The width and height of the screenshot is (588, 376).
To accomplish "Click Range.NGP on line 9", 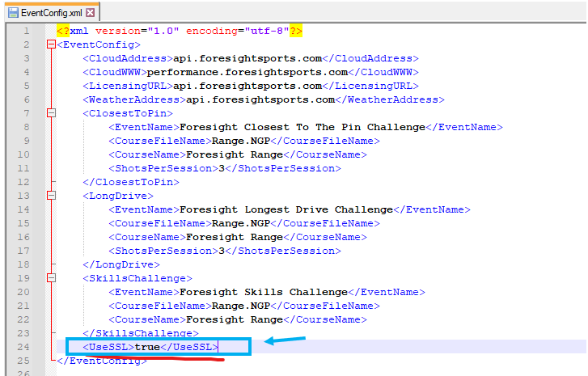I will 241,141.
